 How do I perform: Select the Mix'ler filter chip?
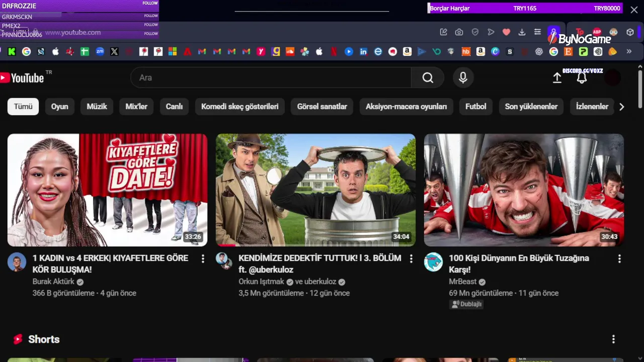[136, 107]
